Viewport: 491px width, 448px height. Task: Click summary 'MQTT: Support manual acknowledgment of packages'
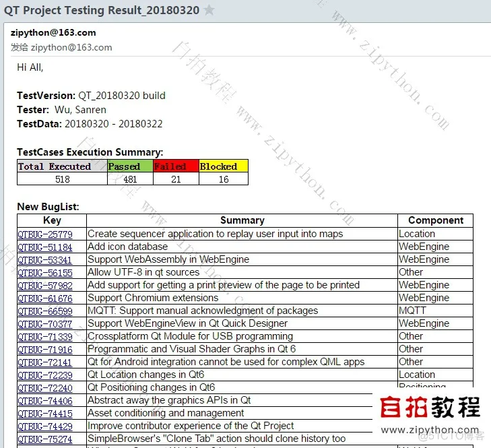(x=203, y=311)
